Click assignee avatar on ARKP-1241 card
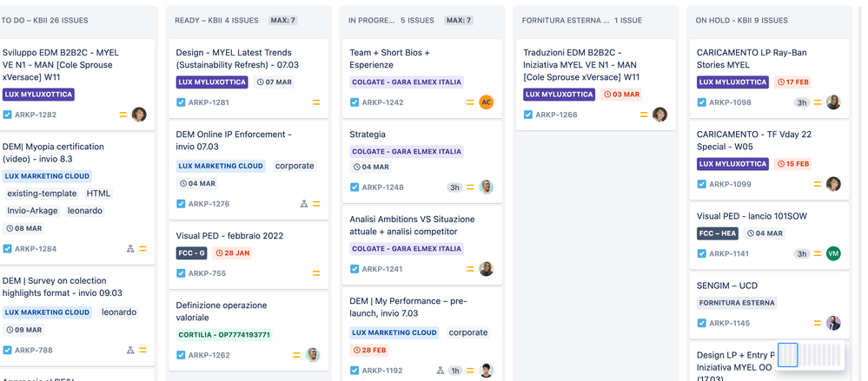 486,269
